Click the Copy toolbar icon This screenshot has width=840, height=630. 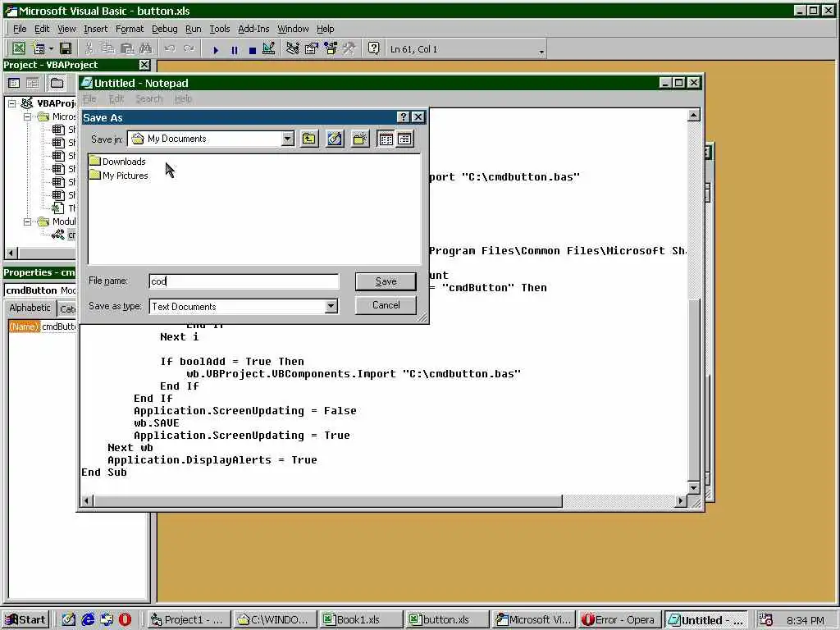[x=107, y=48]
